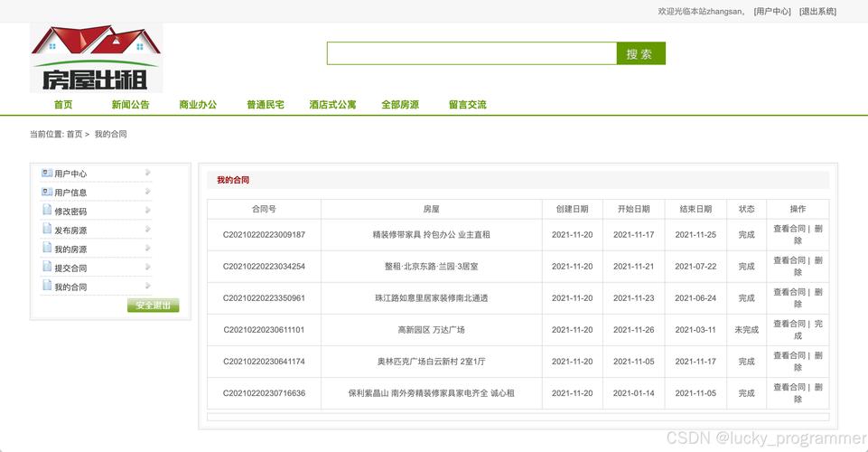The height and width of the screenshot is (452, 868).
Task: Click the 提交合同 document icon
Action: [47, 268]
